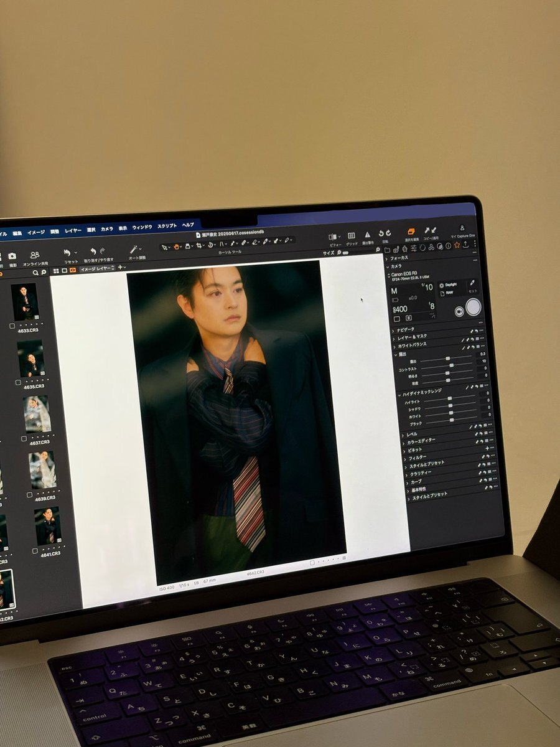Viewport: 560px width, 747px height.
Task: Tick the checkbox under 4639.CR3 thumbnail
Action: [x=29, y=494]
